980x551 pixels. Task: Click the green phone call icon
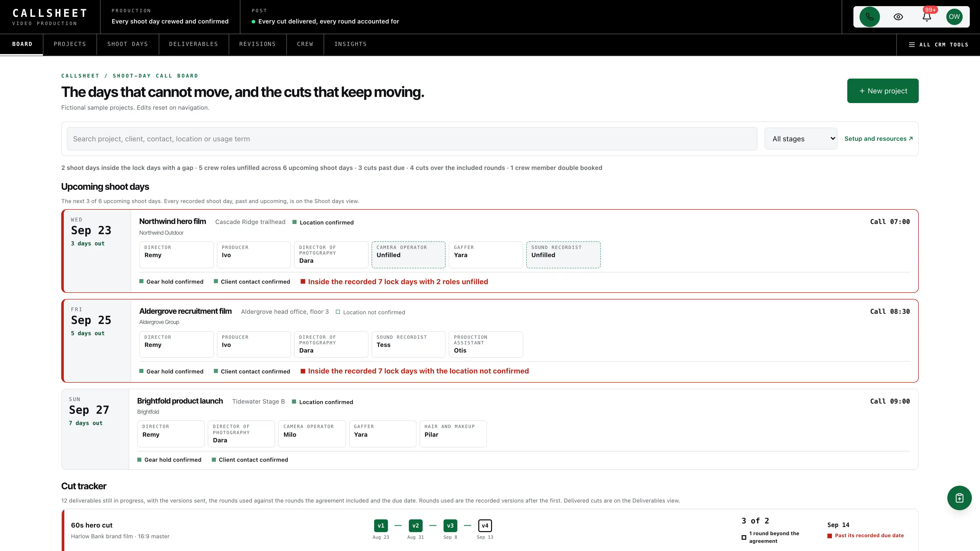pyautogui.click(x=869, y=17)
